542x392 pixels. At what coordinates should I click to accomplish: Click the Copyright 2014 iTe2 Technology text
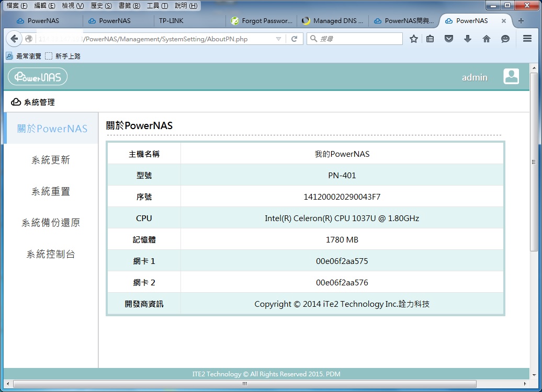coord(342,304)
